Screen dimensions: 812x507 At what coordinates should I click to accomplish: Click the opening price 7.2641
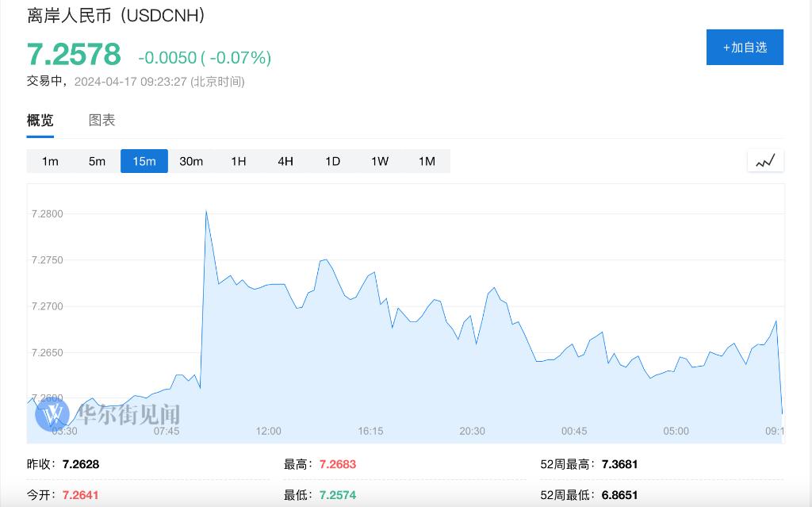pyautogui.click(x=80, y=494)
